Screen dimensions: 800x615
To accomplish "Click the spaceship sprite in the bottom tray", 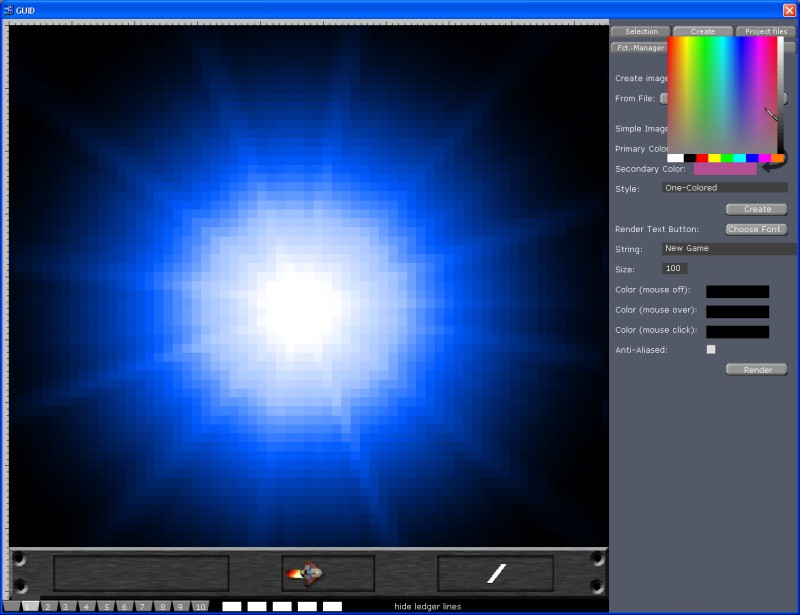I will pyautogui.click(x=305, y=573).
